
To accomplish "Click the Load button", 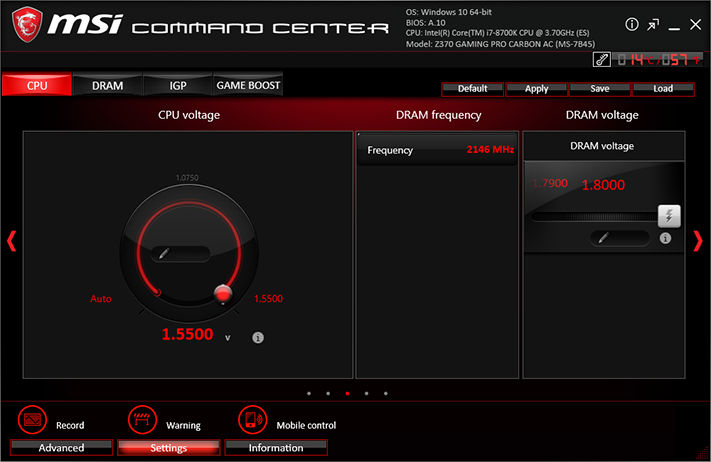I will coord(663,89).
